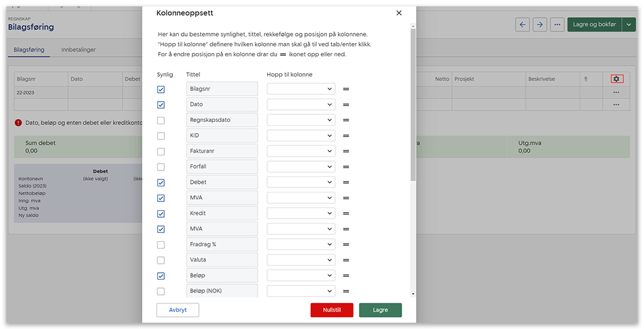
Task: Click the drag handle beside Valuta
Action: click(x=346, y=260)
